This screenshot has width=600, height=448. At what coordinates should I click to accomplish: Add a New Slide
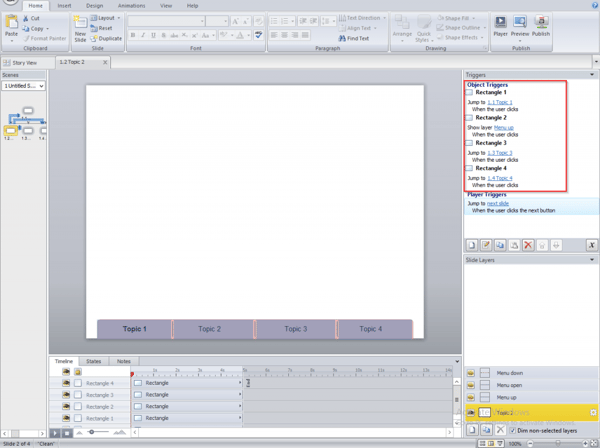(x=80, y=29)
